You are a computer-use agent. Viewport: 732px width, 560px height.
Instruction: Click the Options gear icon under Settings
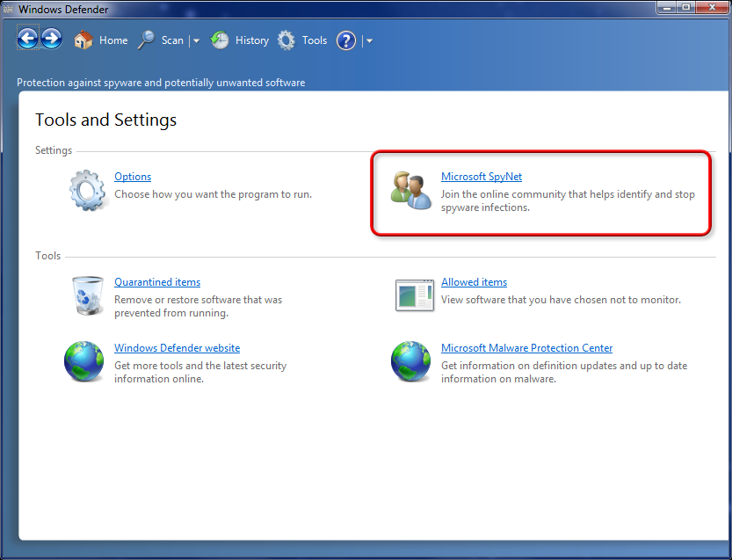[87, 190]
